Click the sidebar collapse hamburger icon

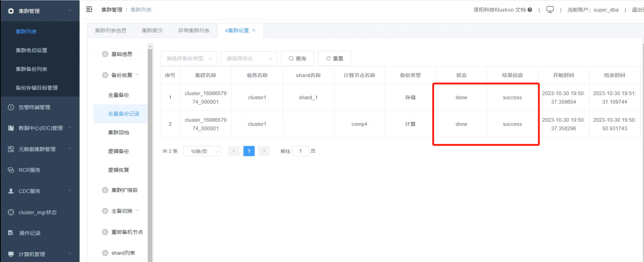click(x=89, y=10)
